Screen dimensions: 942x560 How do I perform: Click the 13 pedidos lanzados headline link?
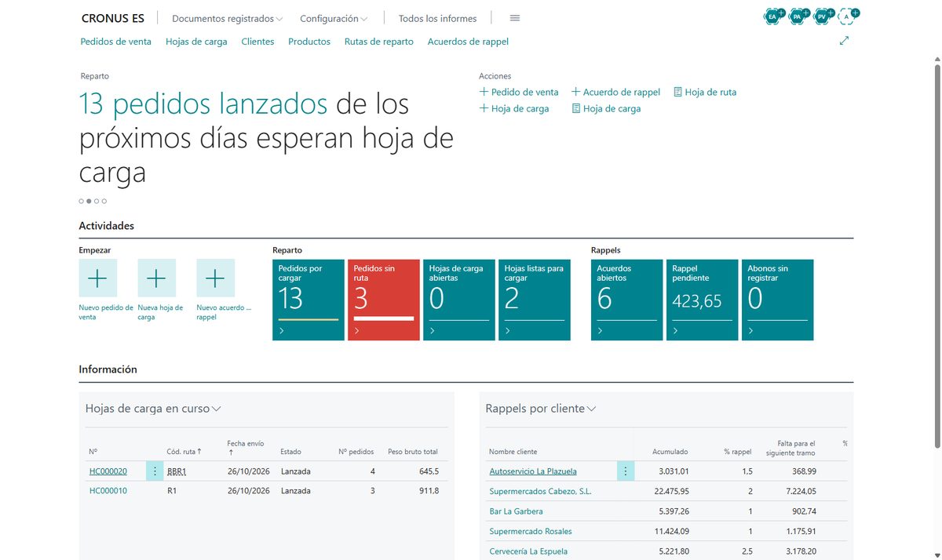[x=203, y=104]
